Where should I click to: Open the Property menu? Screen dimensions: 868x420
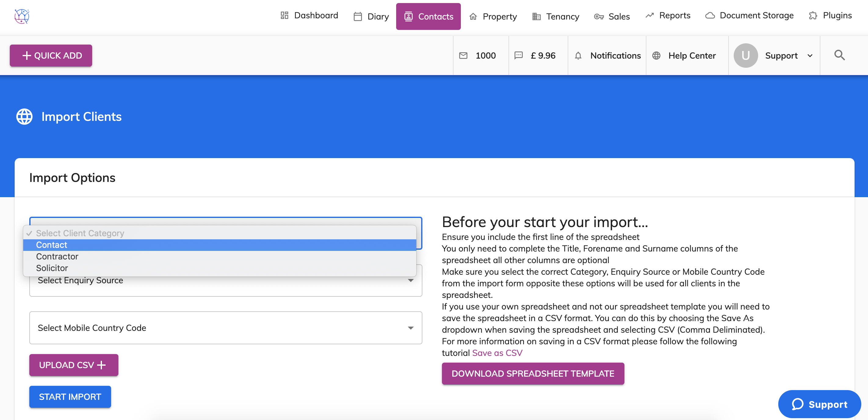tap(493, 16)
